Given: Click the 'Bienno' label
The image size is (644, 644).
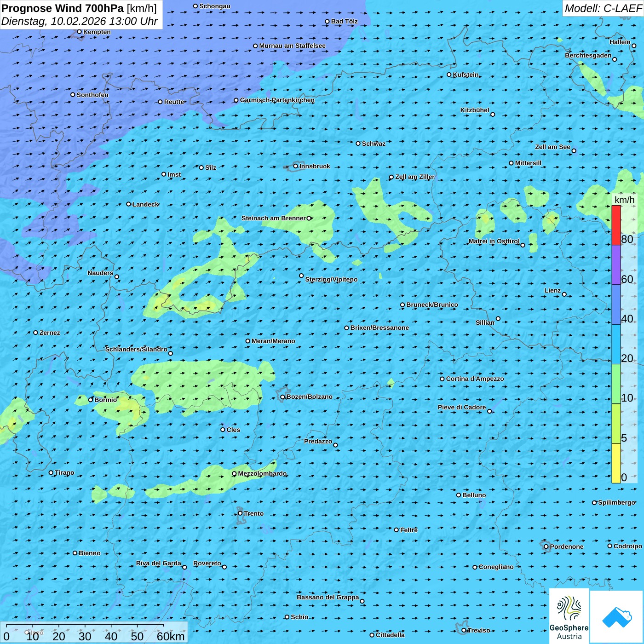Looking at the screenshot, I should tap(89, 553).
